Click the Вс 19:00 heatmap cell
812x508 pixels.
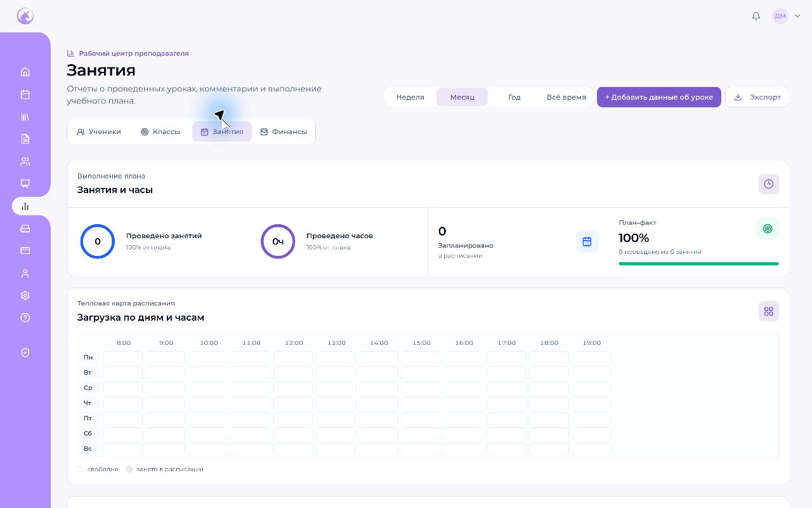591,449
